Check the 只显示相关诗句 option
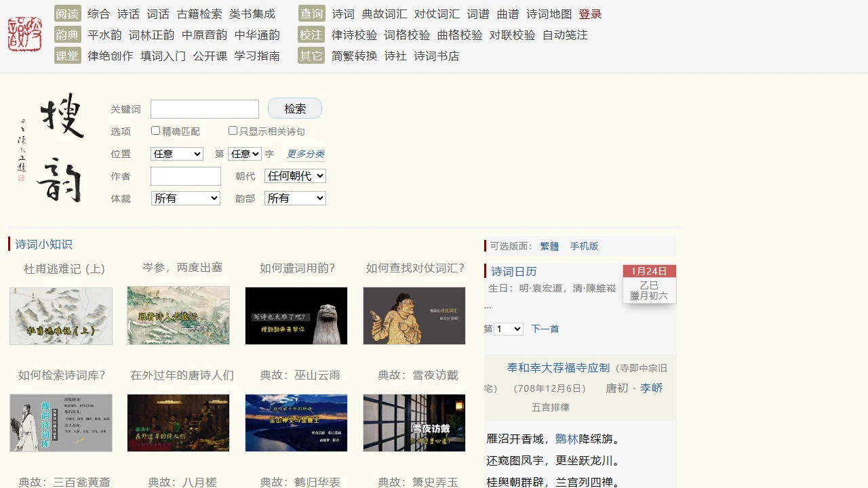Screen dimensions: 868x488 click(x=233, y=131)
